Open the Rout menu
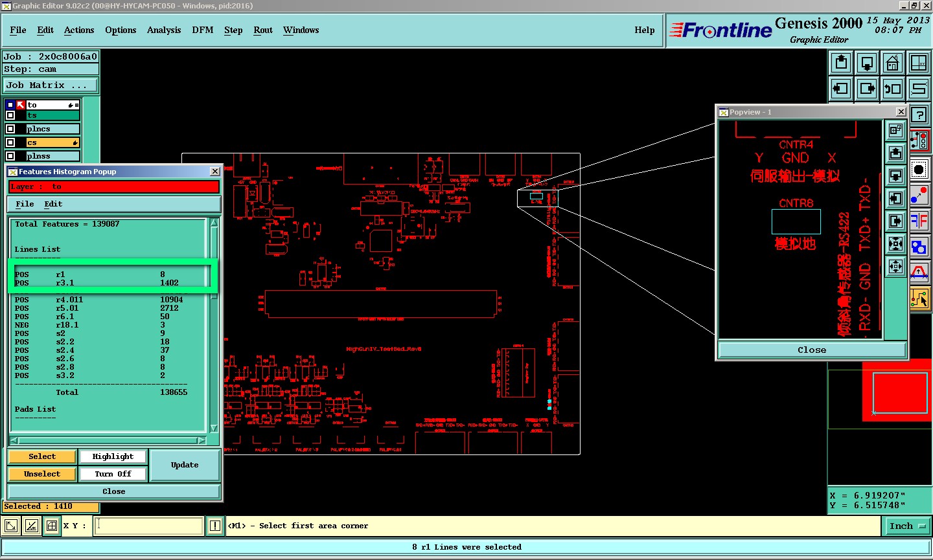The image size is (933, 560). 263,30
